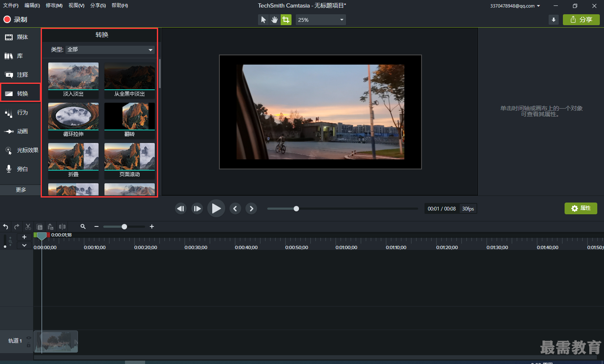Image resolution: width=604 pixels, height=364 pixels.
Task: Paste media on the timeline
Action: (x=51, y=226)
